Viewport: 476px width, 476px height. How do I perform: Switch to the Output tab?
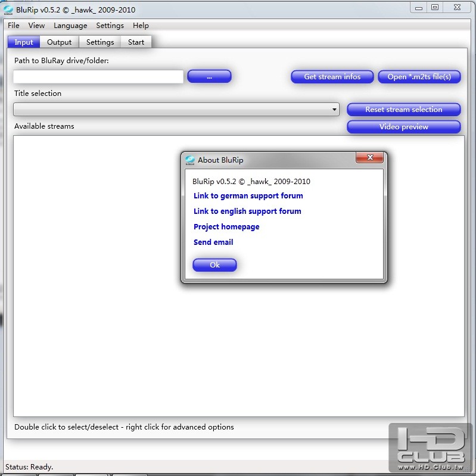click(x=59, y=42)
